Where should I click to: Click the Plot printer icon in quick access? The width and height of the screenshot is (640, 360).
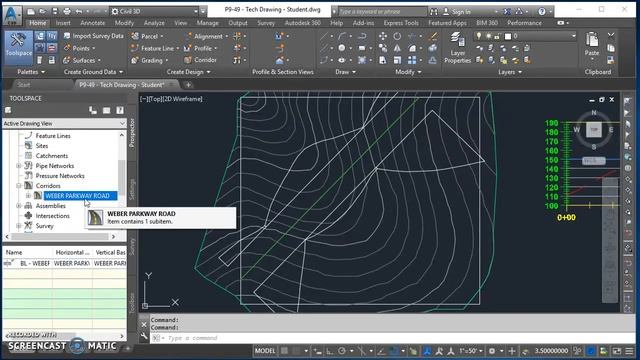pos(67,11)
